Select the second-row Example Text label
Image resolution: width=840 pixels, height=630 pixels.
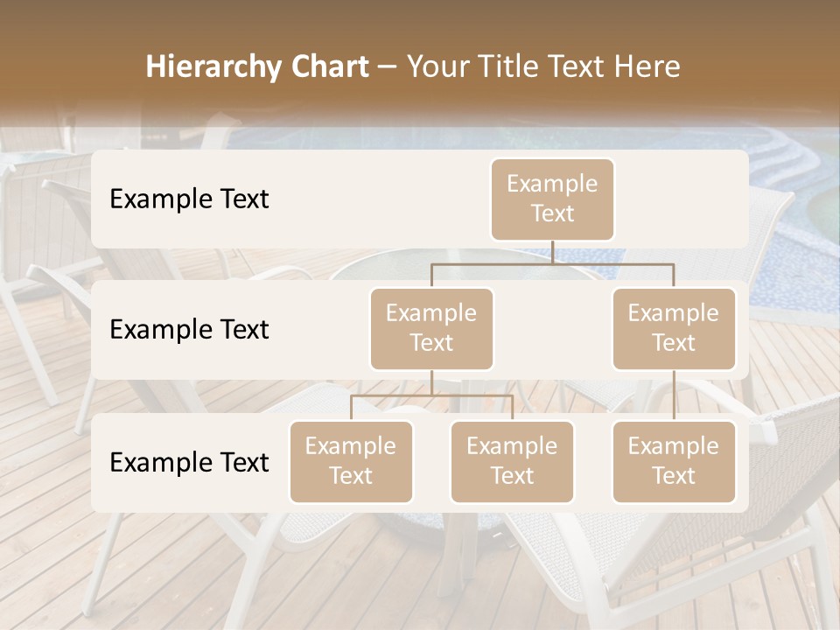tap(188, 330)
